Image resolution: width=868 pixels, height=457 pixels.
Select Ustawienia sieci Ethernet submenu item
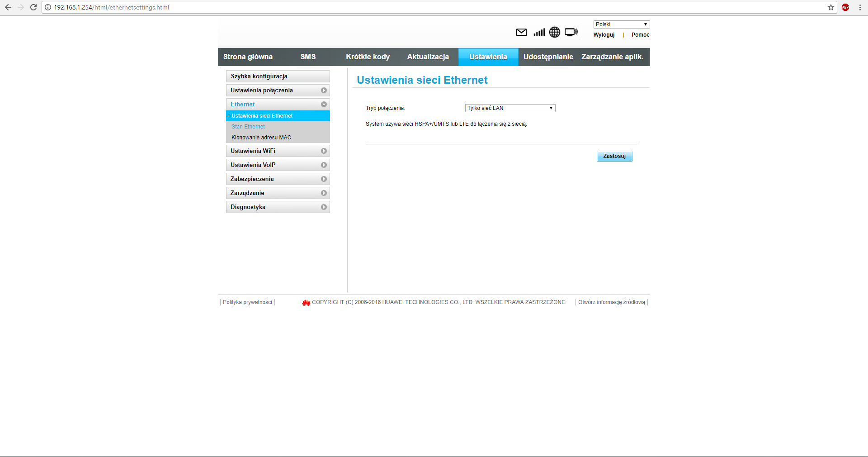(278, 116)
